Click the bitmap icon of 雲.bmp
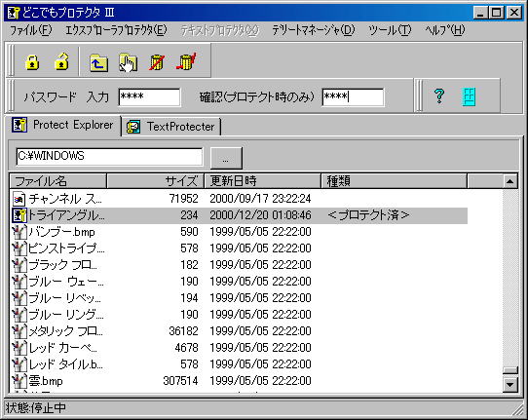 (x=19, y=381)
